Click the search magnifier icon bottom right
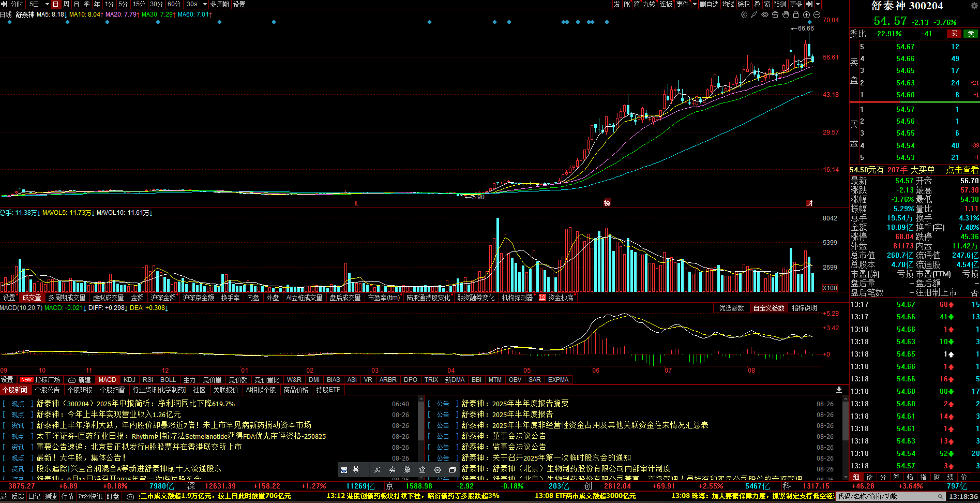Viewport: 980px width, 503px height. pos(941,496)
